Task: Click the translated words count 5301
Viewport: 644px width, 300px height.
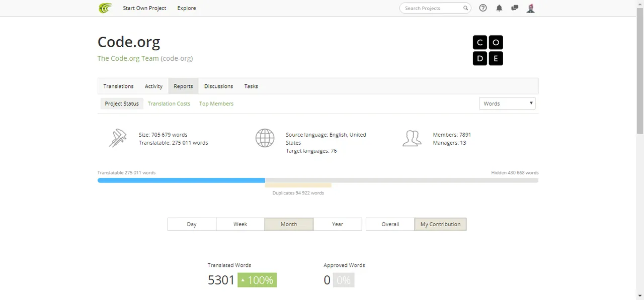Action: coord(221,280)
